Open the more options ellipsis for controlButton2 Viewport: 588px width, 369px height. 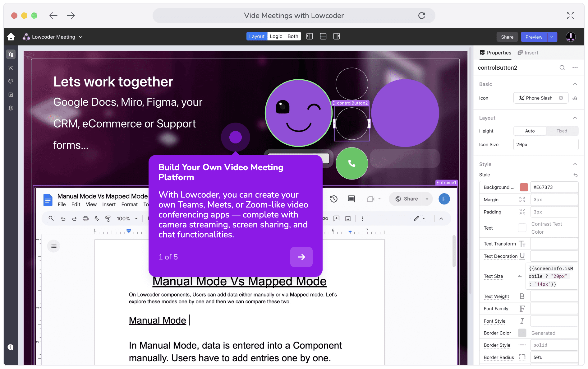tap(575, 68)
